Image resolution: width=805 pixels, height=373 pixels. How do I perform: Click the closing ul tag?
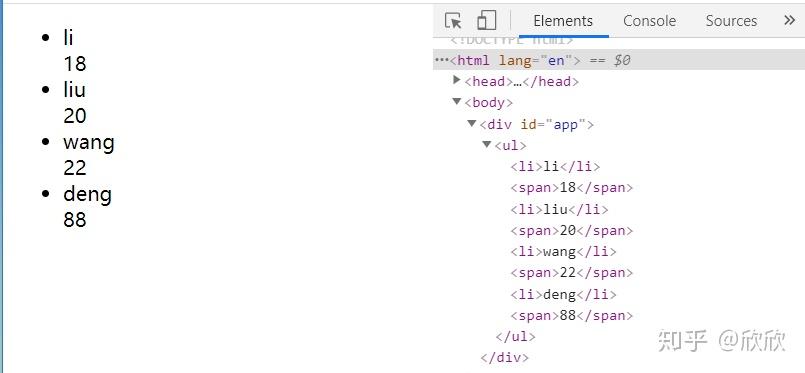(x=515, y=337)
